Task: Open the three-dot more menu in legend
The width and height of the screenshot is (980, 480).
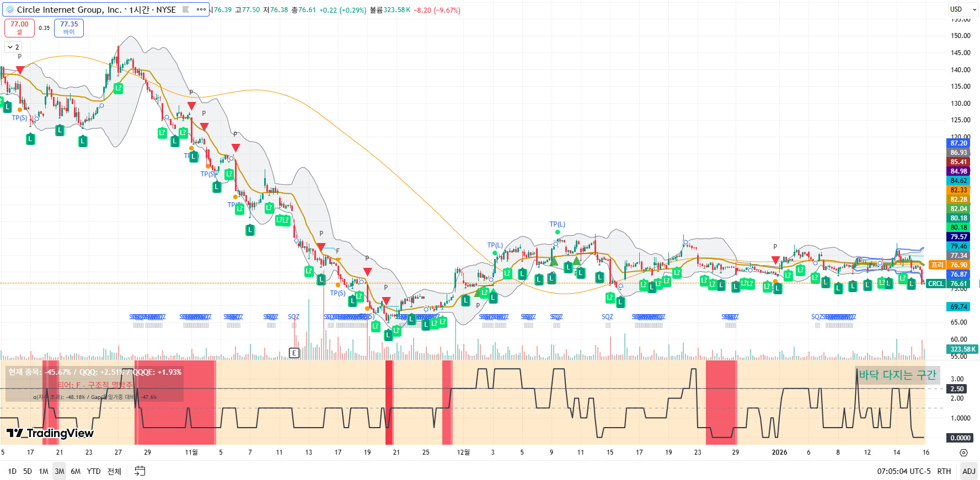Action: click(x=201, y=9)
